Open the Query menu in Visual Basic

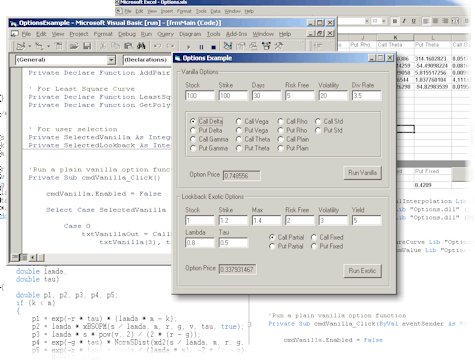(165, 34)
